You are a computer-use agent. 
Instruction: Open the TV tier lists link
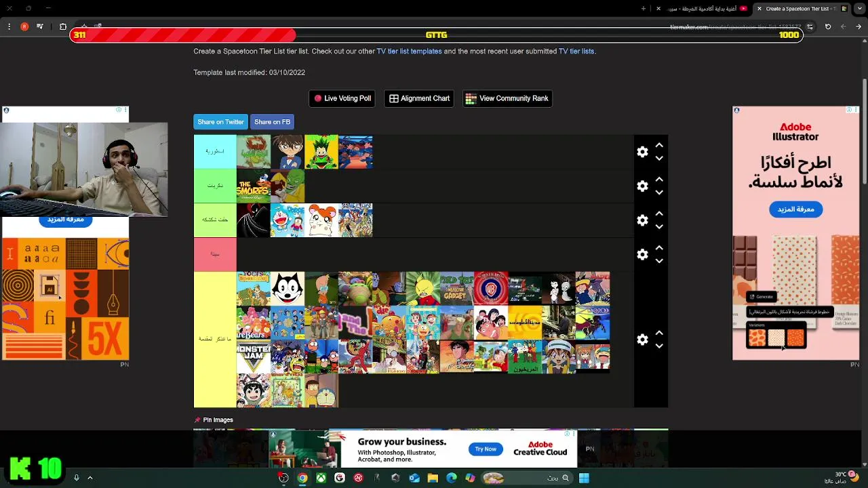click(576, 52)
